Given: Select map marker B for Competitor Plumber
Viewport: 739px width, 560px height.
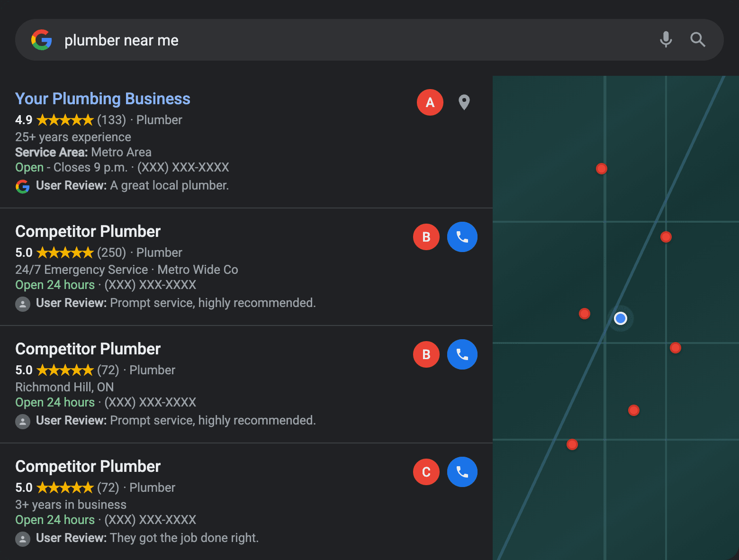Looking at the screenshot, I should coord(426,237).
